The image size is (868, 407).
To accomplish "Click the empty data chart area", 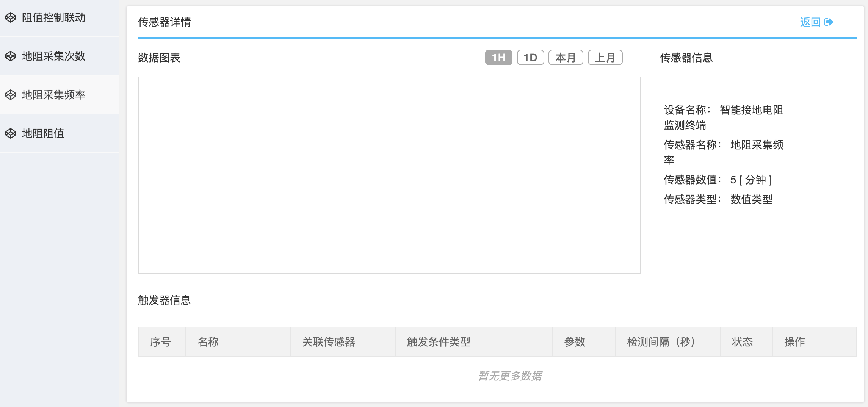I will (x=389, y=174).
